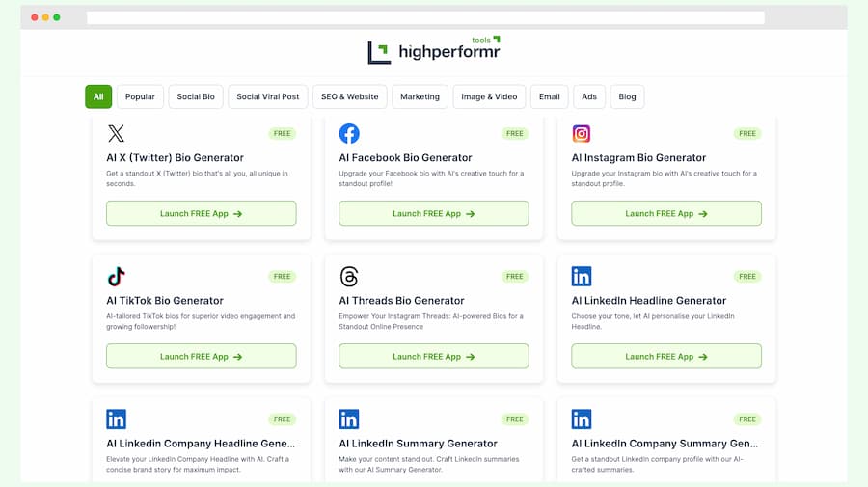868x487 pixels.
Task: Select the Blog tab
Action: pos(627,96)
